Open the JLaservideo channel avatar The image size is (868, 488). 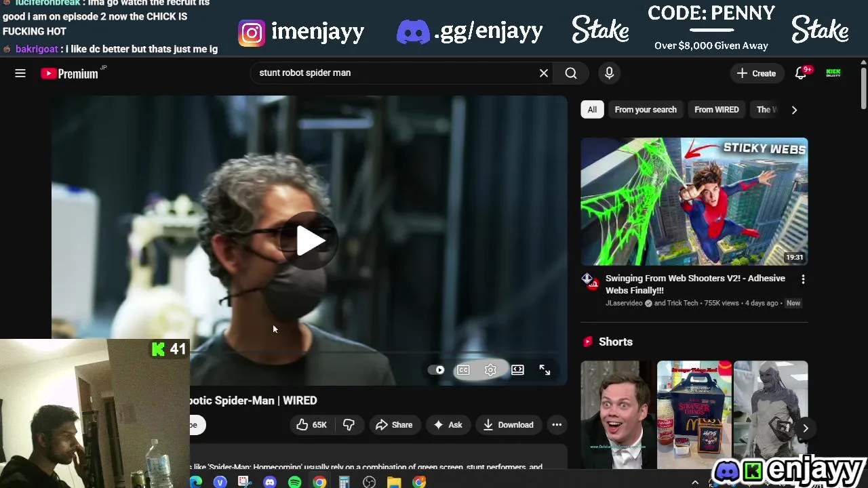coord(587,280)
